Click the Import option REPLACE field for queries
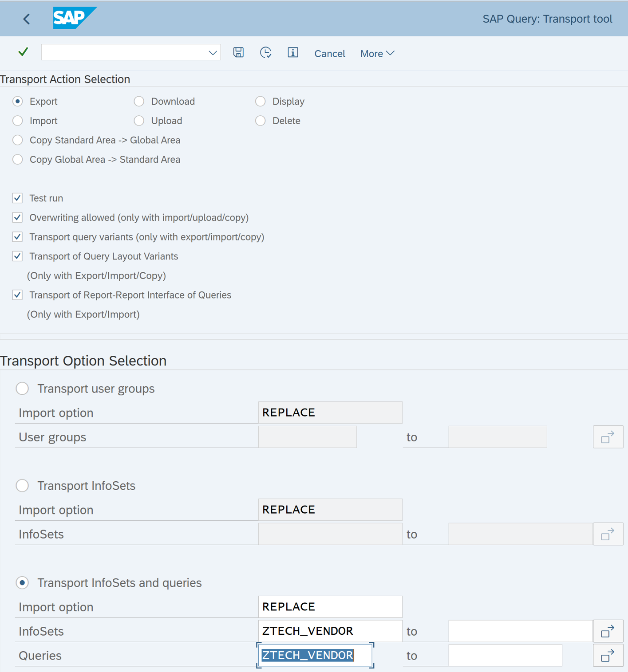628x672 pixels. pyautogui.click(x=330, y=607)
